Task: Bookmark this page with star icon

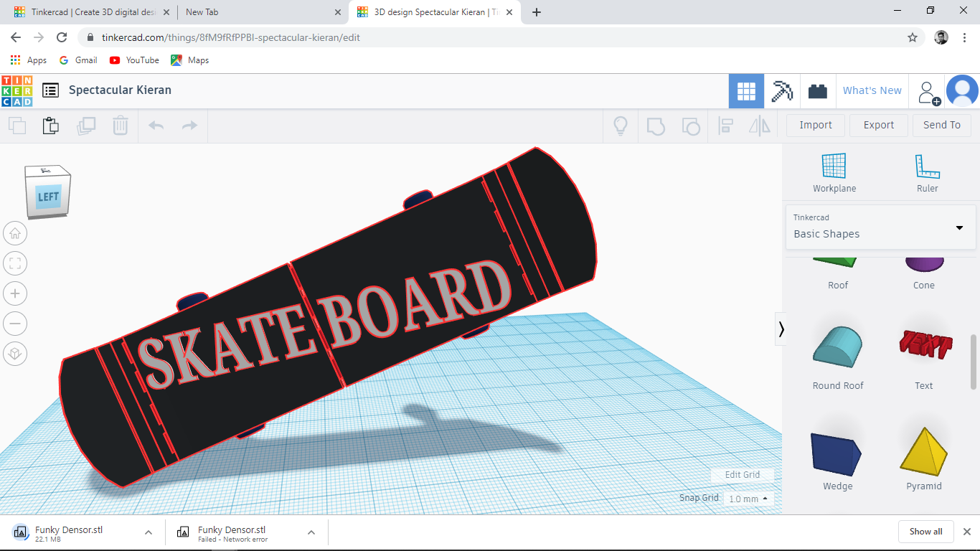Action: 913,37
